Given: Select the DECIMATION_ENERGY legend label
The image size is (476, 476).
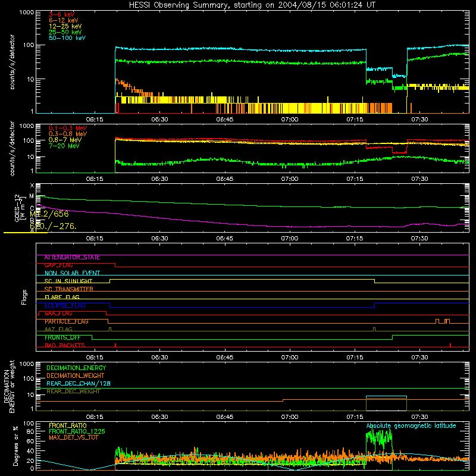Looking at the screenshot, I should (x=76, y=368).
